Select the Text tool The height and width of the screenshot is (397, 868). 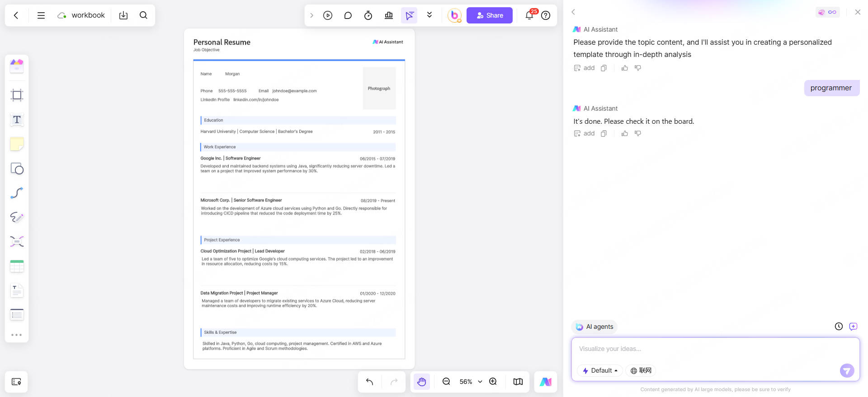pyautogui.click(x=17, y=120)
